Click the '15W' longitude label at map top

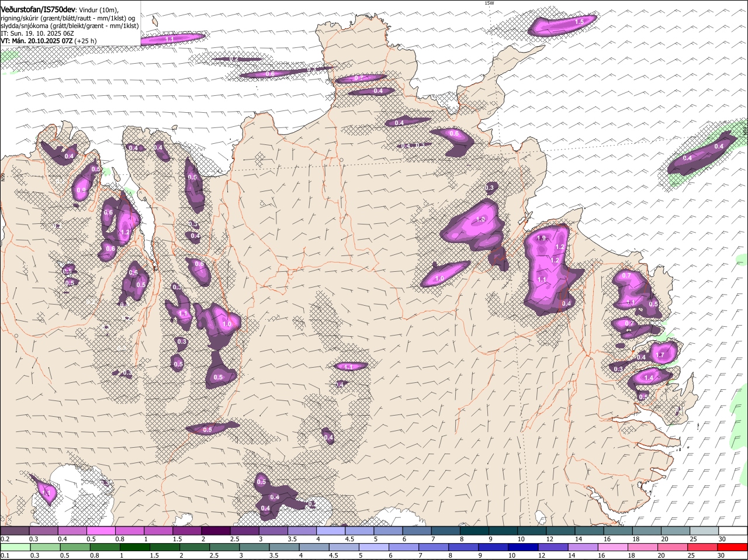[489, 3]
